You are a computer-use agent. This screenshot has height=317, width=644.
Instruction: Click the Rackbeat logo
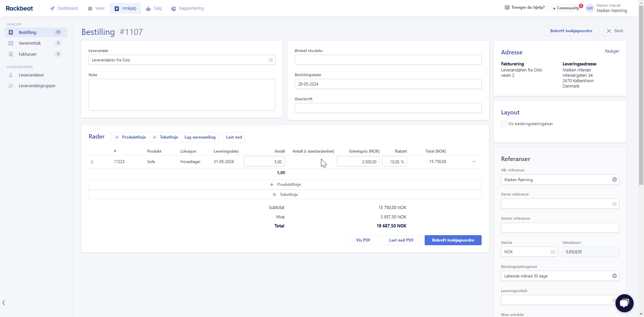[x=19, y=8]
